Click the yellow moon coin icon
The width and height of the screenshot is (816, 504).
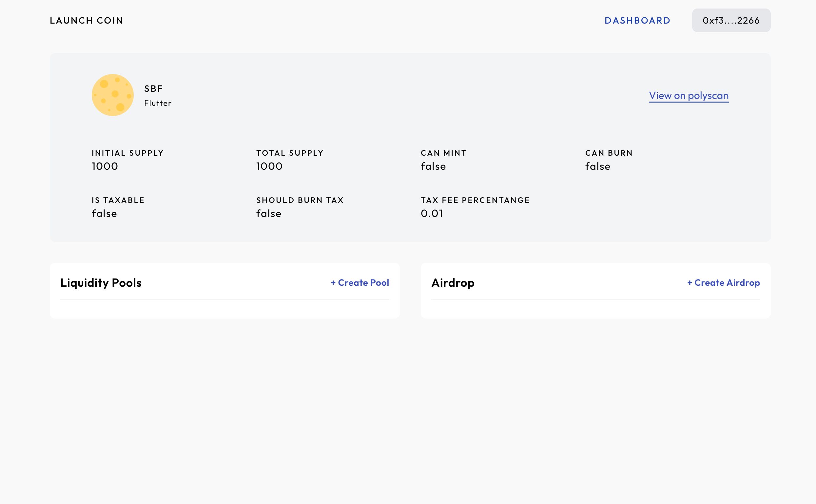(x=113, y=95)
